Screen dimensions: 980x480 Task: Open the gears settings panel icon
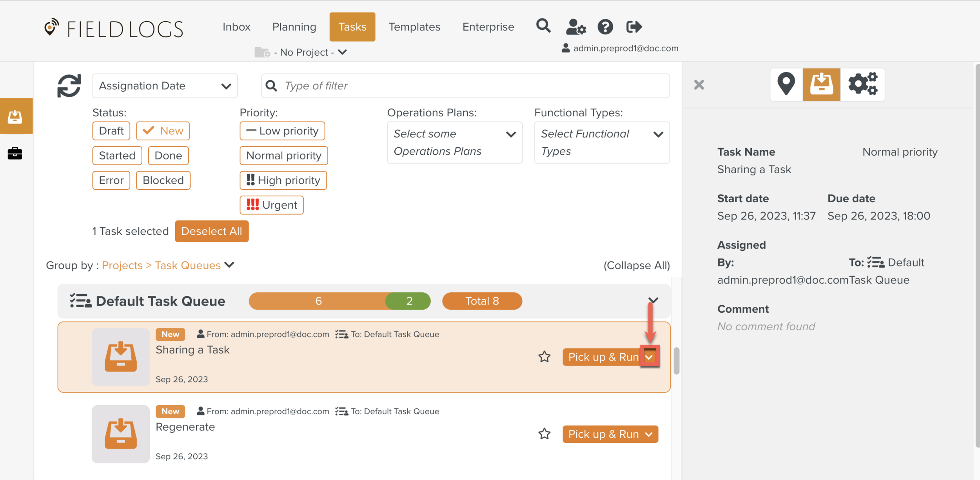[x=862, y=84]
